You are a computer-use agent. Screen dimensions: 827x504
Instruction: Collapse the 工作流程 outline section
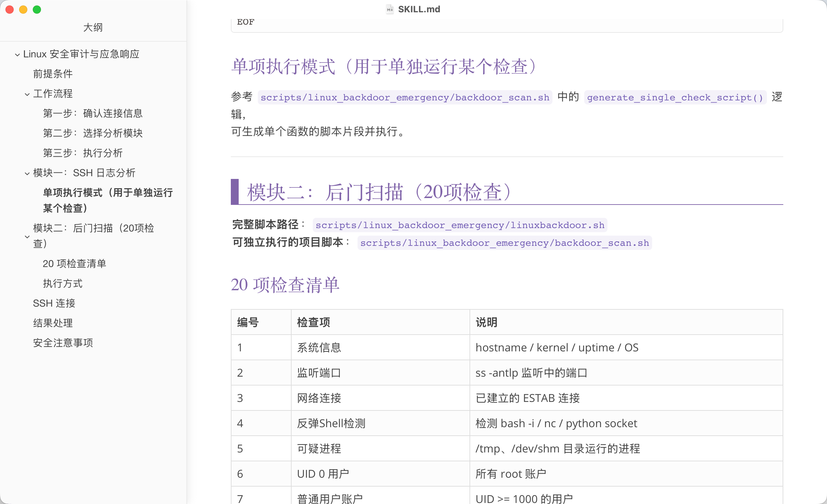click(x=27, y=94)
